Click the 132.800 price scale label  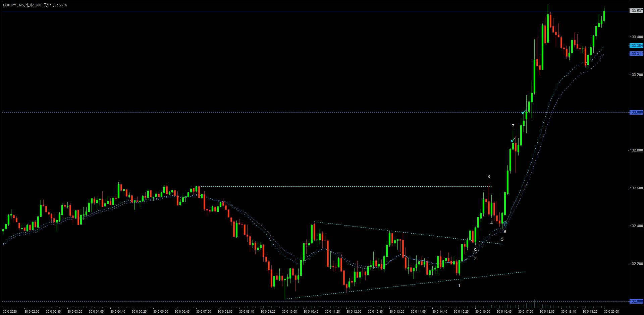click(x=636, y=150)
